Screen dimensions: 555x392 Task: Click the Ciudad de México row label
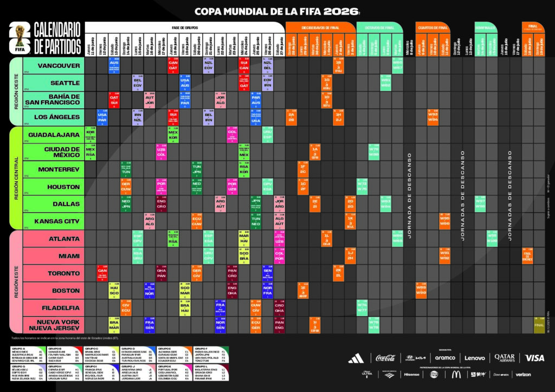coord(59,152)
